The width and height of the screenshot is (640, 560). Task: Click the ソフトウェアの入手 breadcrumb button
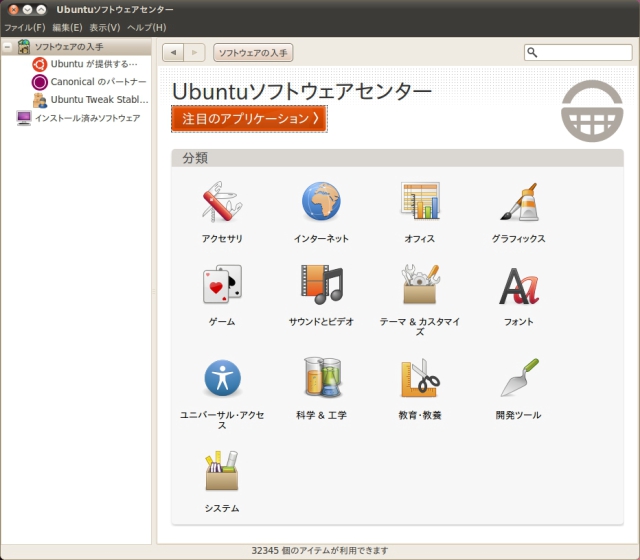253,53
